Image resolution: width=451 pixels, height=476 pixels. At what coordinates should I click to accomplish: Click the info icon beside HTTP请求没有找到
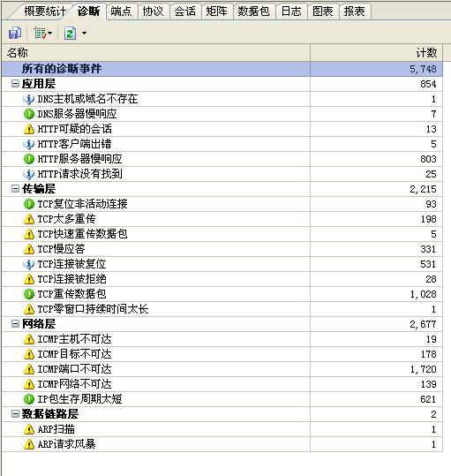pyautogui.click(x=28, y=174)
